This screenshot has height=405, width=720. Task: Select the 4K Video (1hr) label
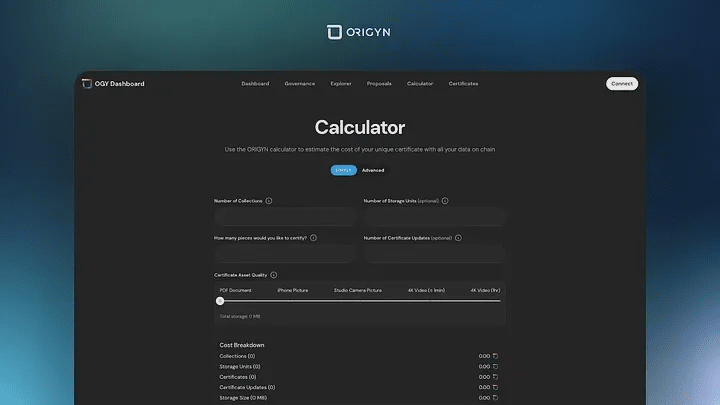(485, 290)
